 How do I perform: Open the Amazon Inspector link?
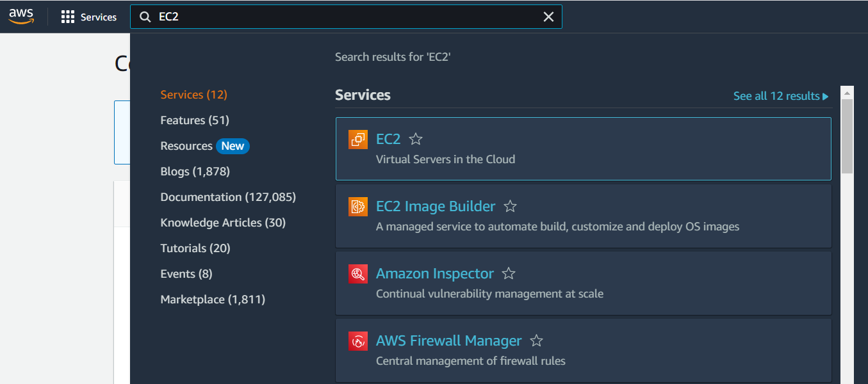[x=435, y=273]
